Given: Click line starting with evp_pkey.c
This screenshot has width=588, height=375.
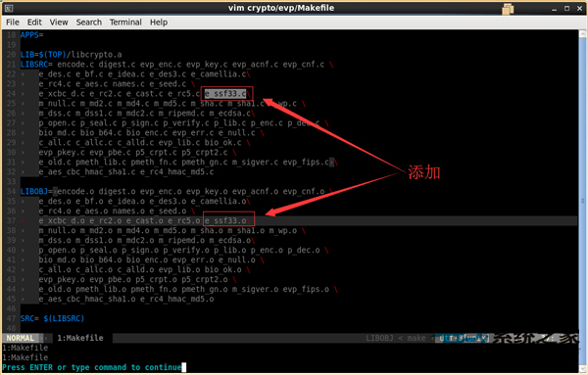Looking at the screenshot, I should point(137,152).
